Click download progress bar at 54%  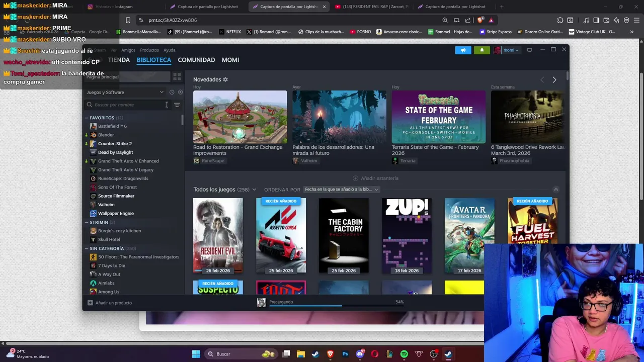click(337, 305)
